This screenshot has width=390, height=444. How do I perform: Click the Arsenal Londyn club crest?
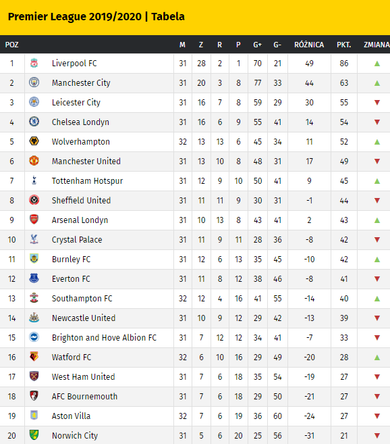[x=34, y=220]
